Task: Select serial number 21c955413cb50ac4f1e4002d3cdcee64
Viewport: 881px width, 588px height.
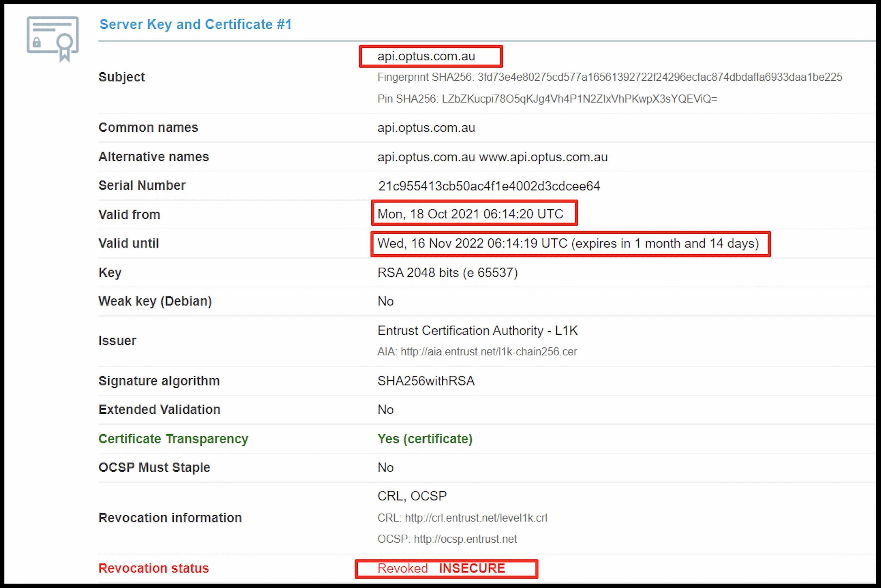Action: tap(489, 186)
